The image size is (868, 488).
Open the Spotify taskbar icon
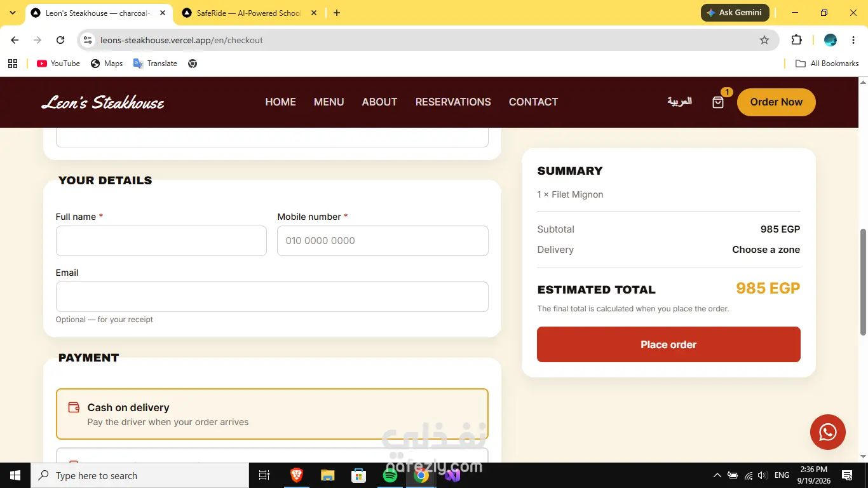[390, 475]
